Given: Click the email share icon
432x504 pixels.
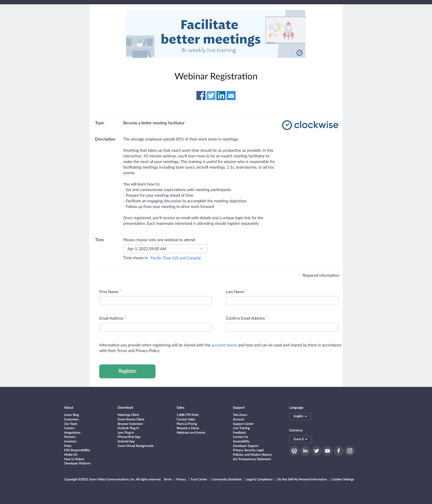Looking at the screenshot, I should (232, 96).
